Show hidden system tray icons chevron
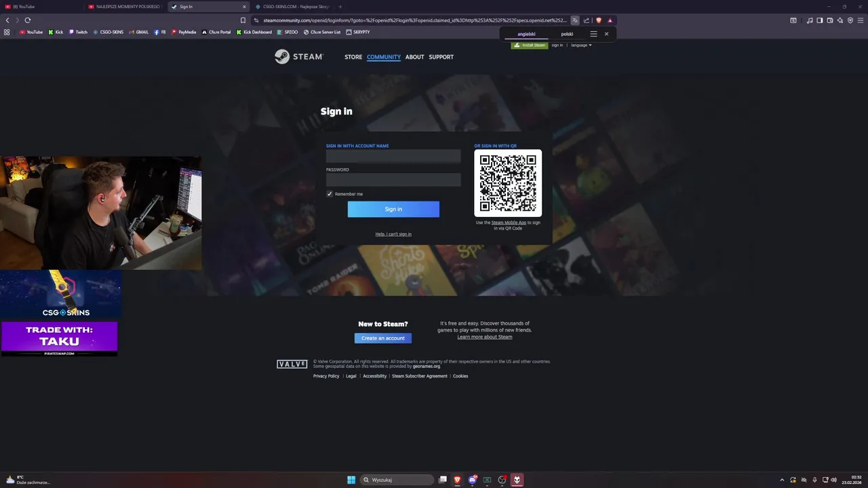The width and height of the screenshot is (868, 488). (x=782, y=480)
